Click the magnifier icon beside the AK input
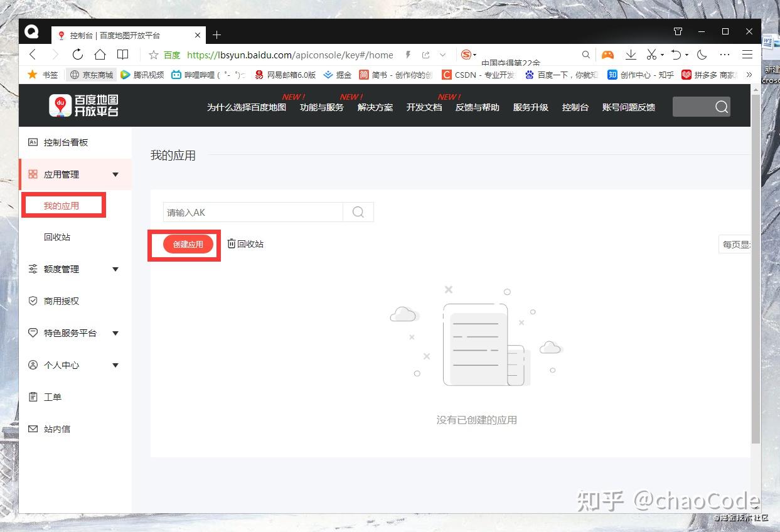Screen dimensions: 780x532 click(358, 212)
